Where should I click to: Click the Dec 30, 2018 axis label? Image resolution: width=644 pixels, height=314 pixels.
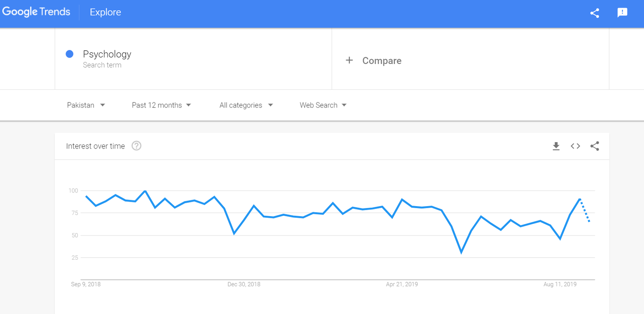pos(244,284)
